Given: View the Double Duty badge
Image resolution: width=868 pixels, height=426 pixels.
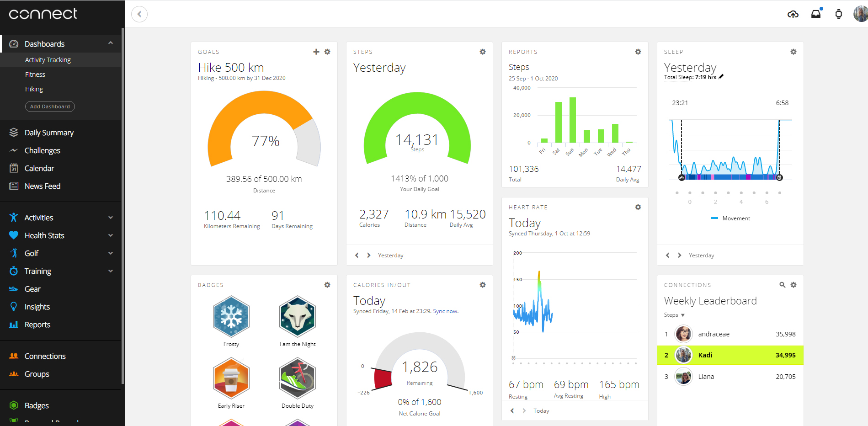Looking at the screenshot, I should (x=298, y=378).
